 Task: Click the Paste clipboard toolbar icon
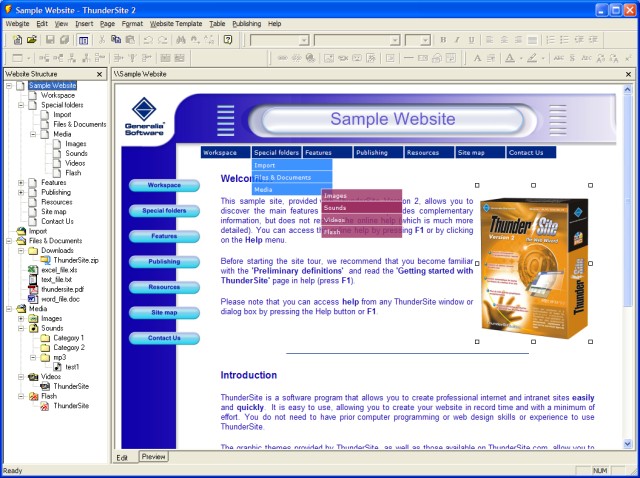[x=130, y=40]
